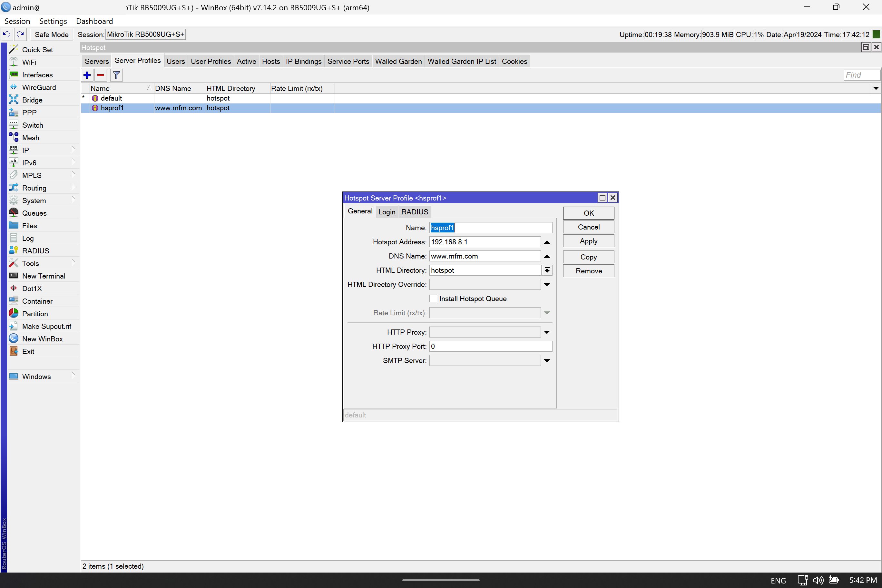Click the HTTP Proxy Port field
Screen dimensions: 882x588
click(491, 347)
